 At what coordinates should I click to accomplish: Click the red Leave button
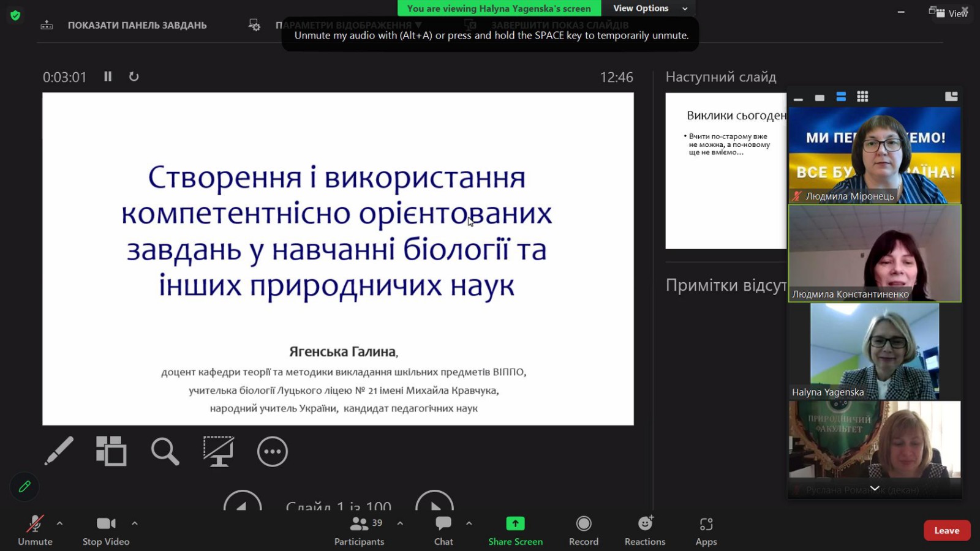click(x=946, y=531)
